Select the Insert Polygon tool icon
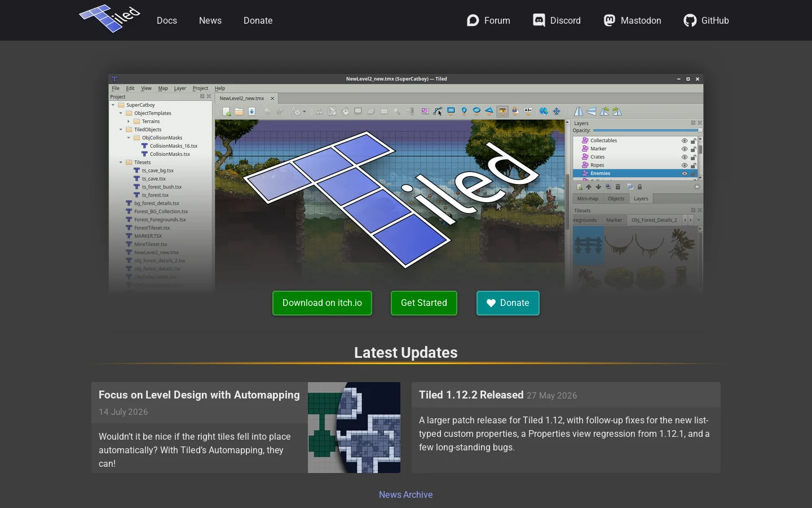The width and height of the screenshot is (812, 508). pos(489,111)
